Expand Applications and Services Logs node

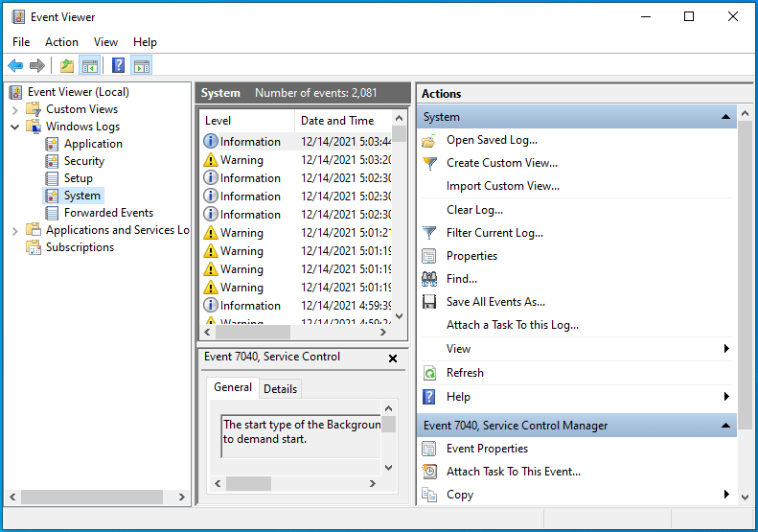(x=15, y=231)
